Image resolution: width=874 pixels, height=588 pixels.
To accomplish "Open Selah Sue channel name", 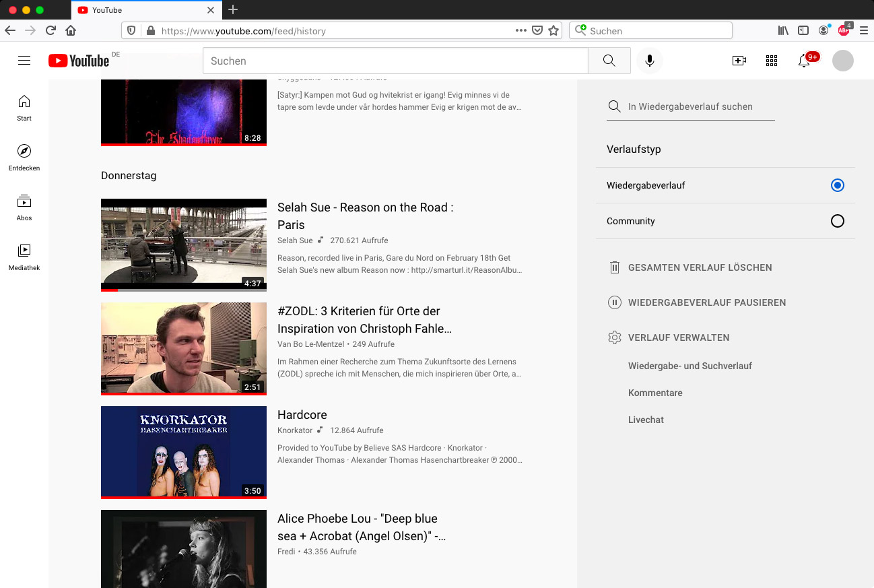I will [x=295, y=240].
